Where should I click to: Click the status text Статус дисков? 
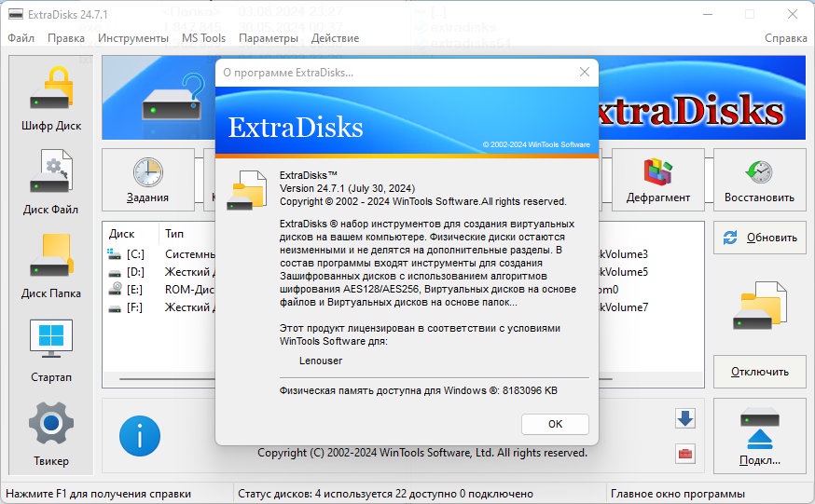385,494
